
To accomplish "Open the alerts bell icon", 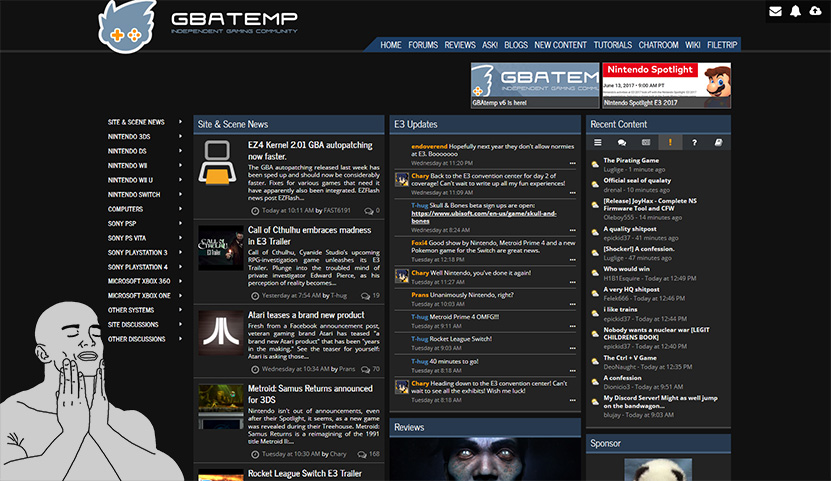I will 795,11.
